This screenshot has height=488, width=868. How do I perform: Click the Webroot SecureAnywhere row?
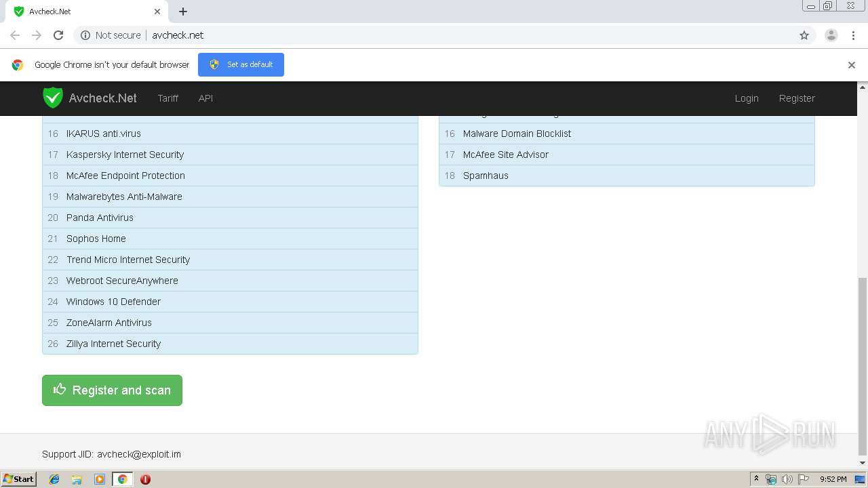(230, 281)
